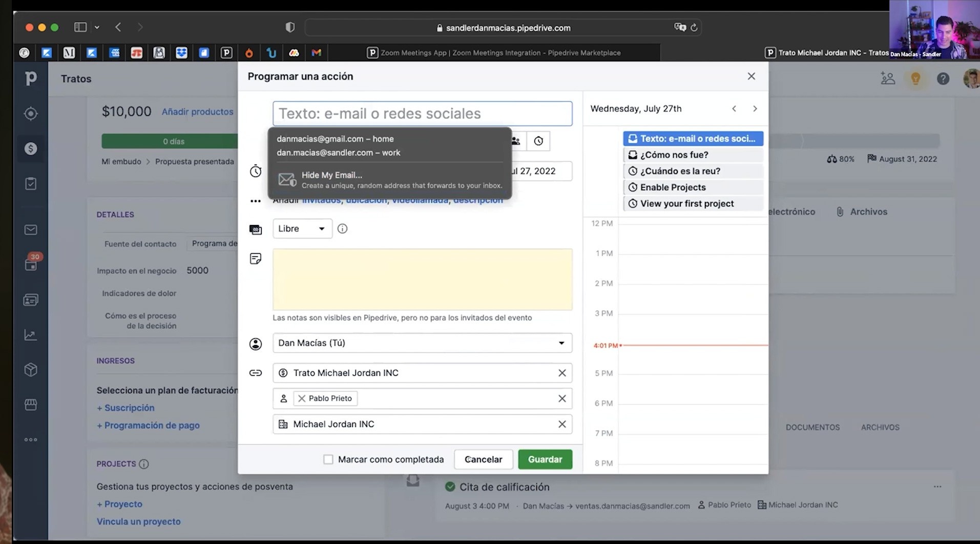Switch to the Zoom Meetings App browser tab

493,53
